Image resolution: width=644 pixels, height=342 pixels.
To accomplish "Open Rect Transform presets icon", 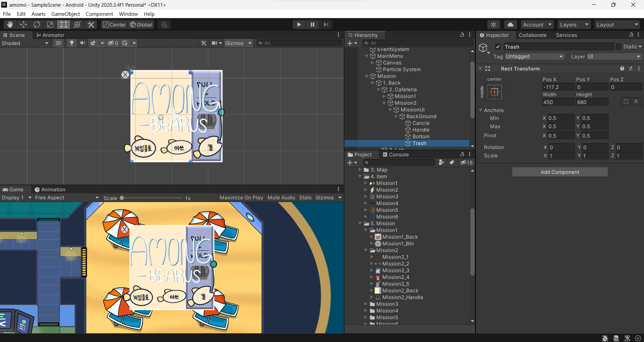I will [631, 68].
